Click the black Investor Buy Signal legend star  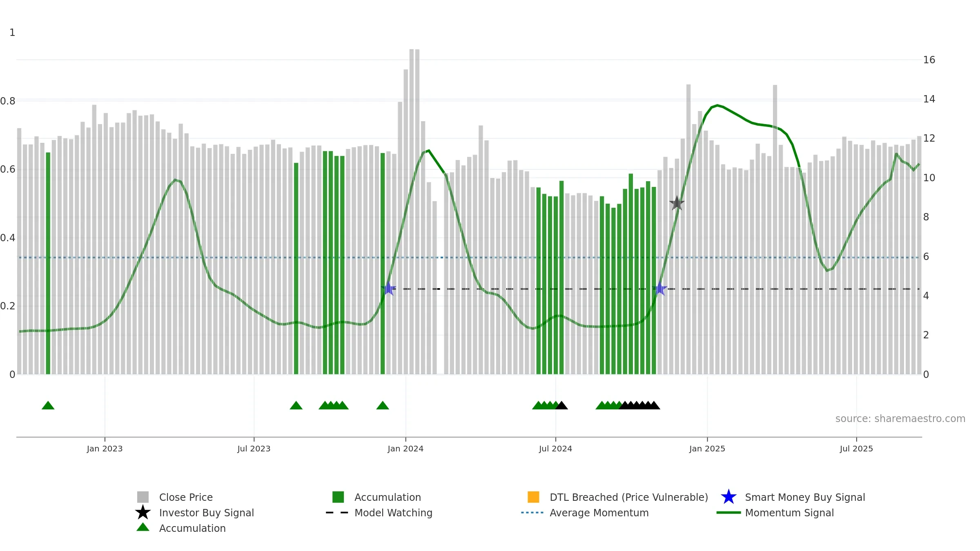(x=143, y=512)
